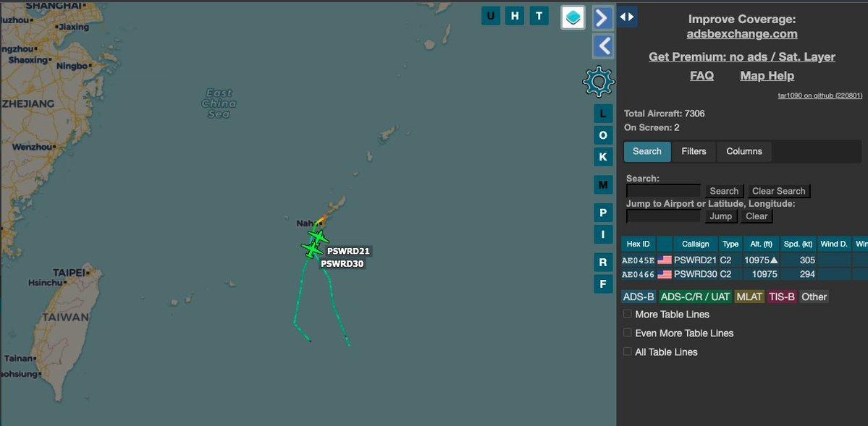The height and width of the screenshot is (426, 868).
Task: Expand sidebar with right chevron arrow
Action: pyautogui.click(x=602, y=17)
